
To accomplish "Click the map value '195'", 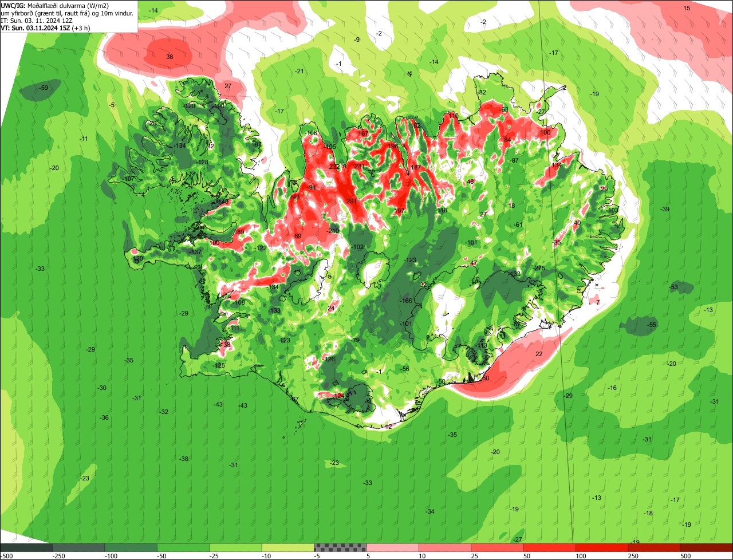I will (x=393, y=146).
